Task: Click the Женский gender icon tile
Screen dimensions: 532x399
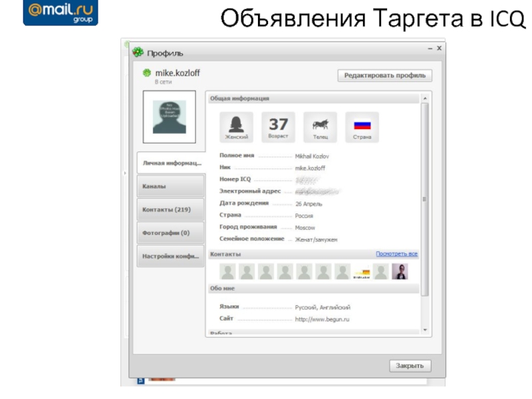Action: coord(236,127)
